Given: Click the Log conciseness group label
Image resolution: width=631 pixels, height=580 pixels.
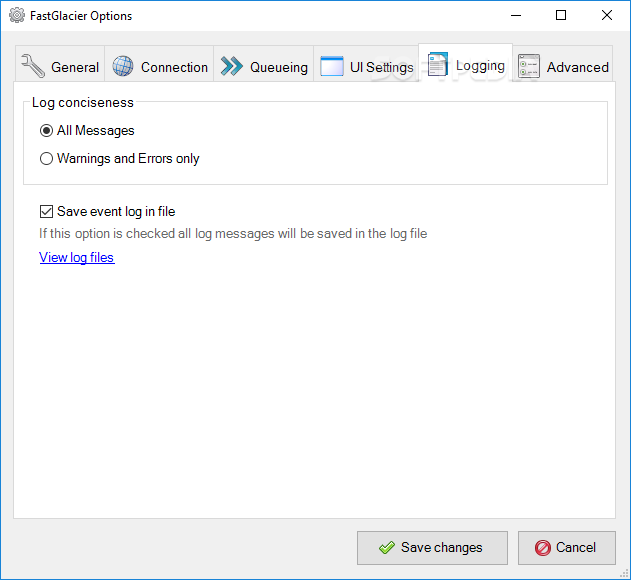Looking at the screenshot, I should [x=82, y=103].
